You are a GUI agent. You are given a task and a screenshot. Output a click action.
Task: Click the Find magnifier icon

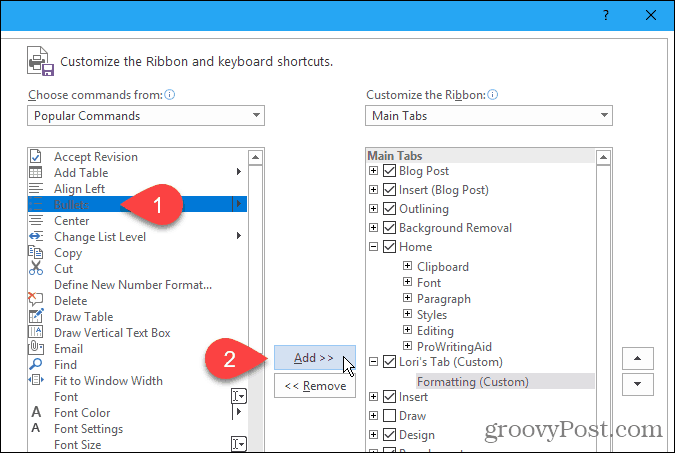pyautogui.click(x=36, y=364)
